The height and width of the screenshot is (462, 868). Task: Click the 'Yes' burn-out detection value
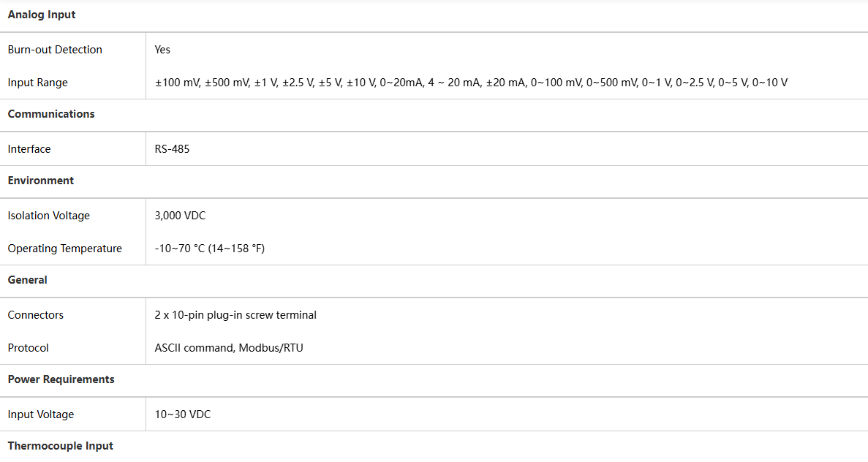[x=162, y=50]
